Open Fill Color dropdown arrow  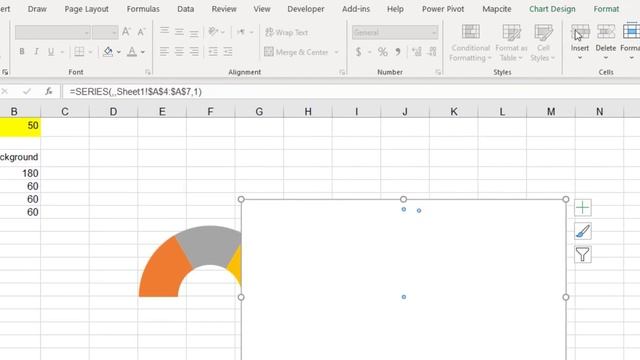coord(119,52)
